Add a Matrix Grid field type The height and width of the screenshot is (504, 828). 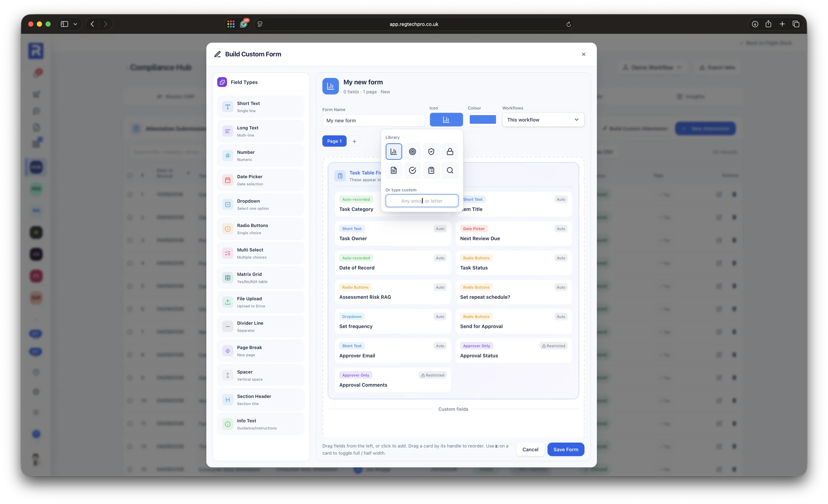point(261,278)
